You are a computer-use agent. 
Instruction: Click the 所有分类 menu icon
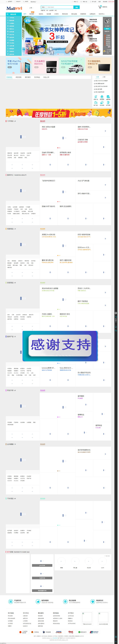click(x=8, y=14)
